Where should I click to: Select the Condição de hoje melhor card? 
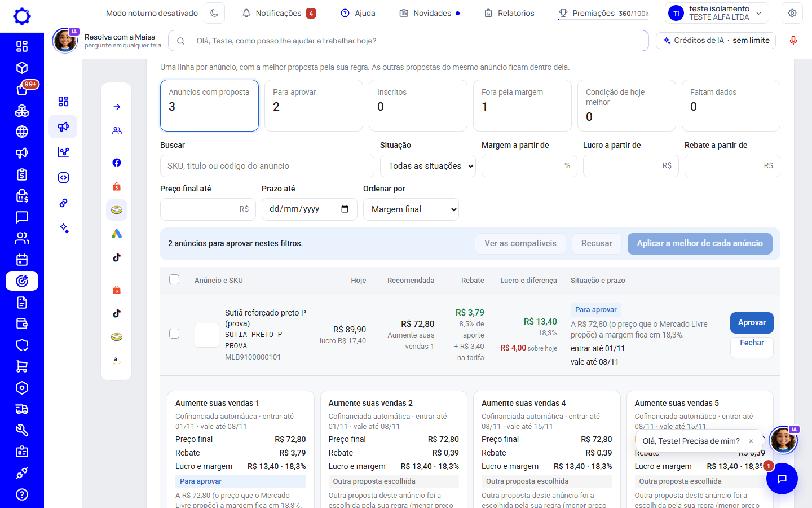tap(626, 106)
